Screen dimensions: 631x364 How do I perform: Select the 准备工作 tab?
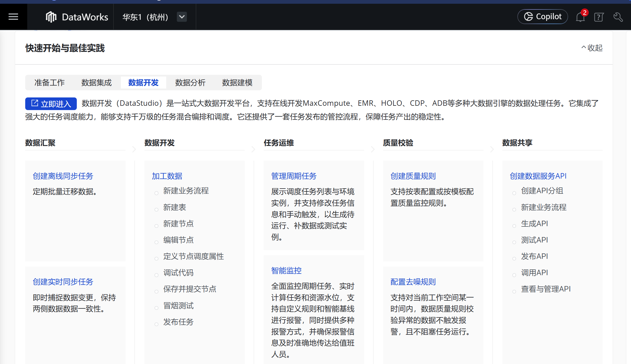click(x=49, y=83)
